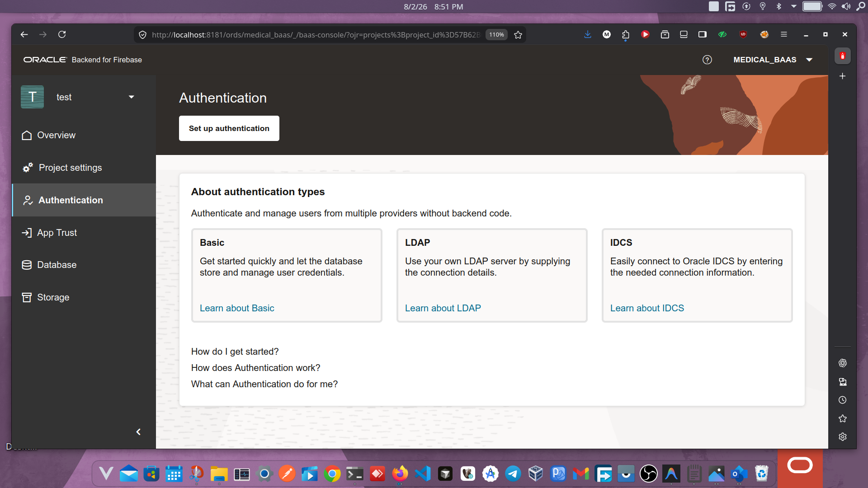Open App Trust in the sidebar
The height and width of the screenshot is (488, 868).
coord(84,233)
